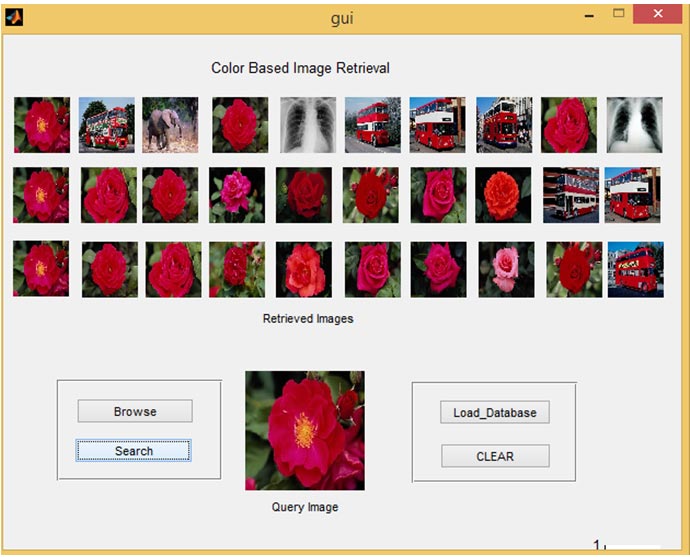This screenshot has width=690, height=557.
Task: Click the large Query Image rose picture
Action: (x=305, y=430)
